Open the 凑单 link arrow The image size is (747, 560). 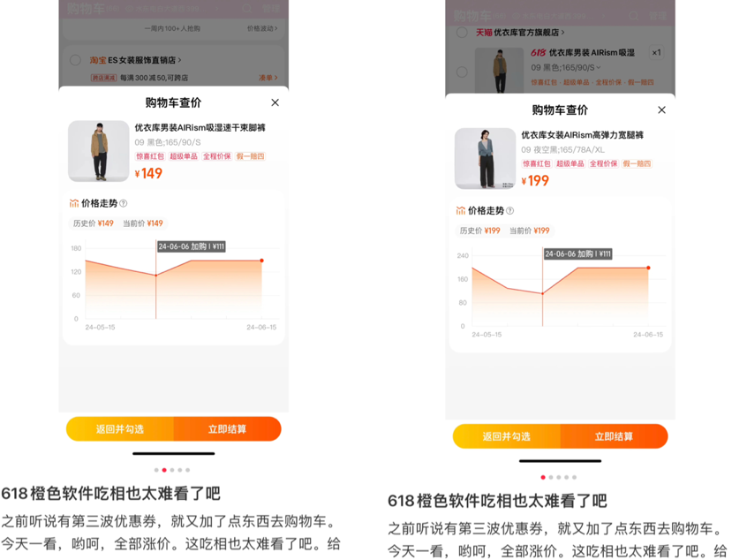click(x=268, y=78)
